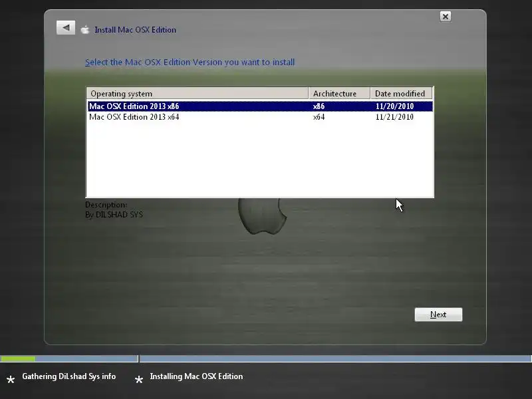Click the Installing Mac OSX Edition step
Viewport: 532px width, 399px height.
click(196, 376)
